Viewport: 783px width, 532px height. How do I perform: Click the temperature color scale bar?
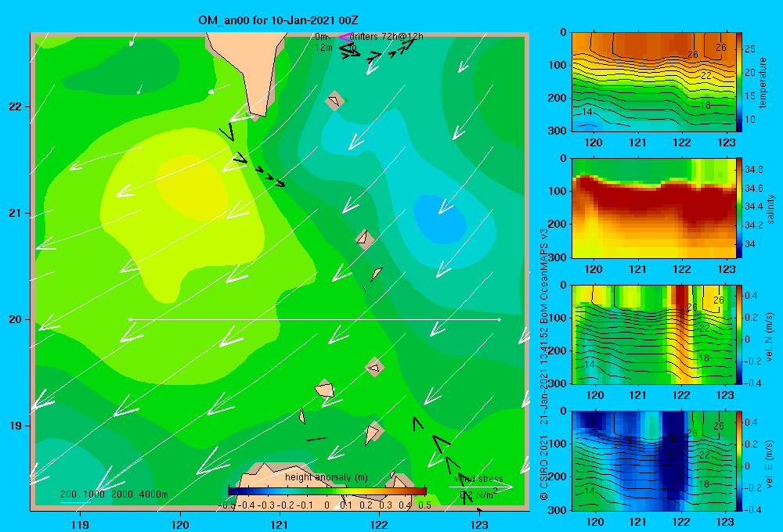coord(739,82)
